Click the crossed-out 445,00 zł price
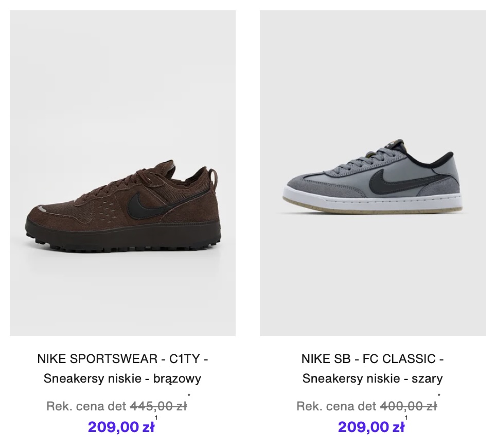The width and height of the screenshot is (495, 448). coord(158,406)
